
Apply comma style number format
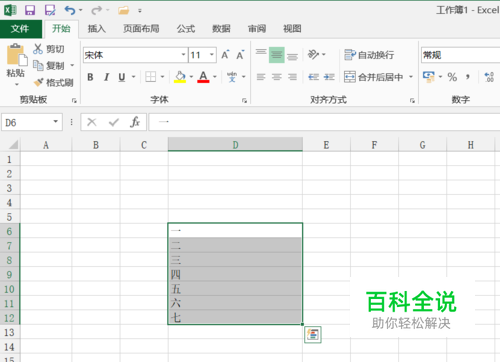[x=468, y=77]
